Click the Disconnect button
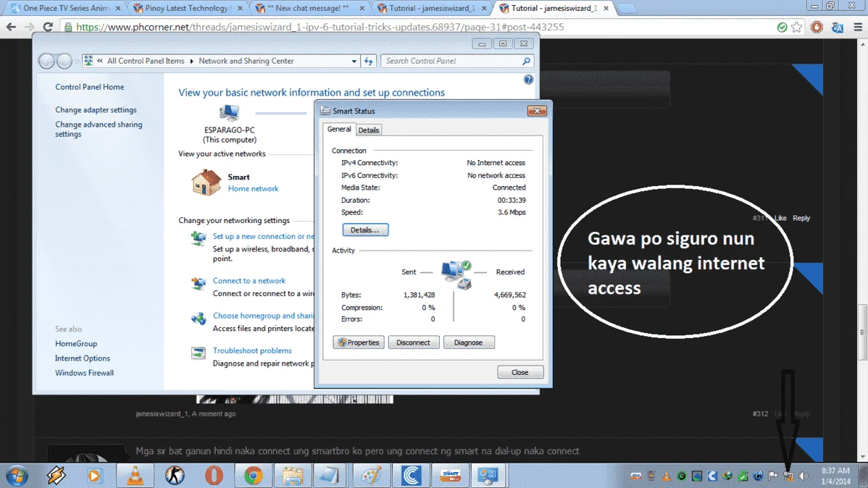 413,342
